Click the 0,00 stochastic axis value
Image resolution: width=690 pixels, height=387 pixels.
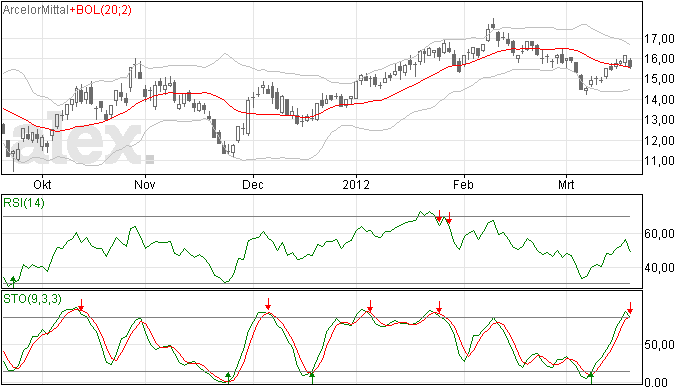pyautogui.click(x=656, y=382)
